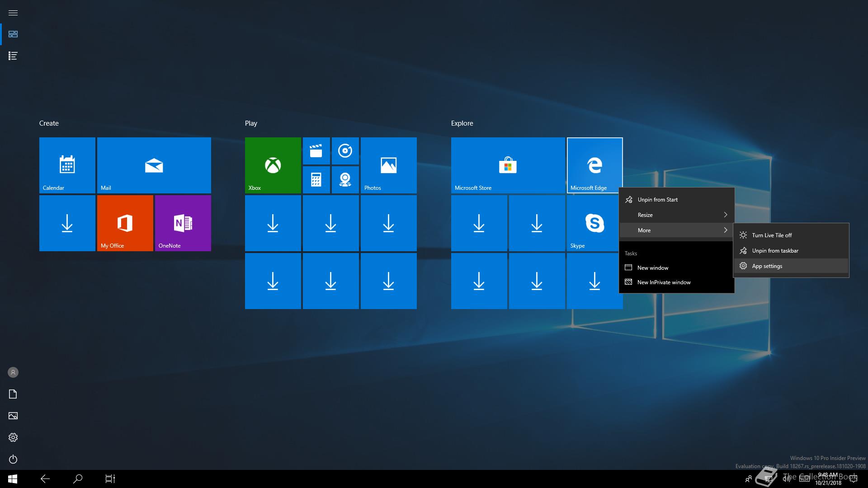This screenshot has width=868, height=488.
Task: Select Unpin from taskbar
Action: (x=791, y=251)
